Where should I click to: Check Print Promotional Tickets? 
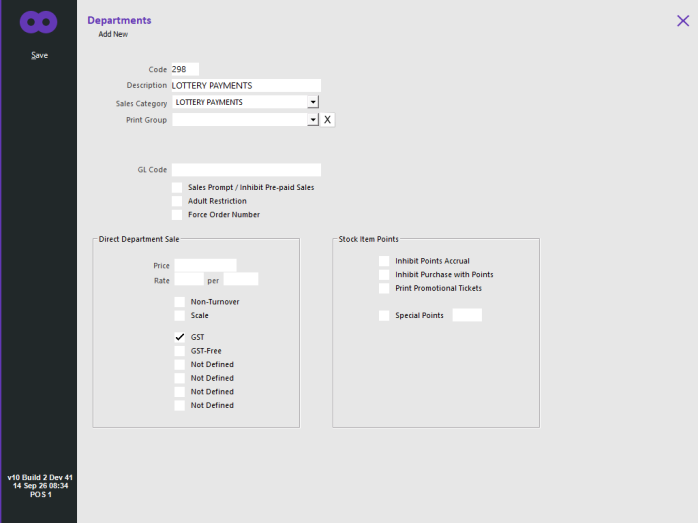click(384, 288)
